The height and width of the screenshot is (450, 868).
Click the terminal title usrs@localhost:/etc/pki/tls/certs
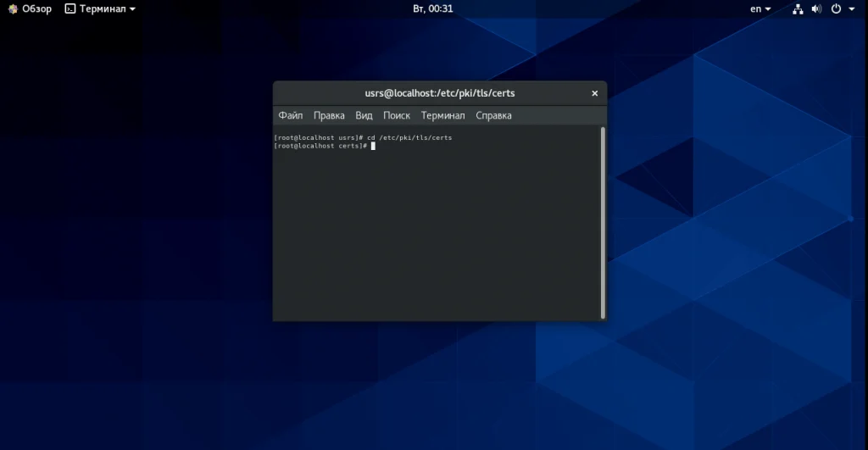[x=440, y=93]
